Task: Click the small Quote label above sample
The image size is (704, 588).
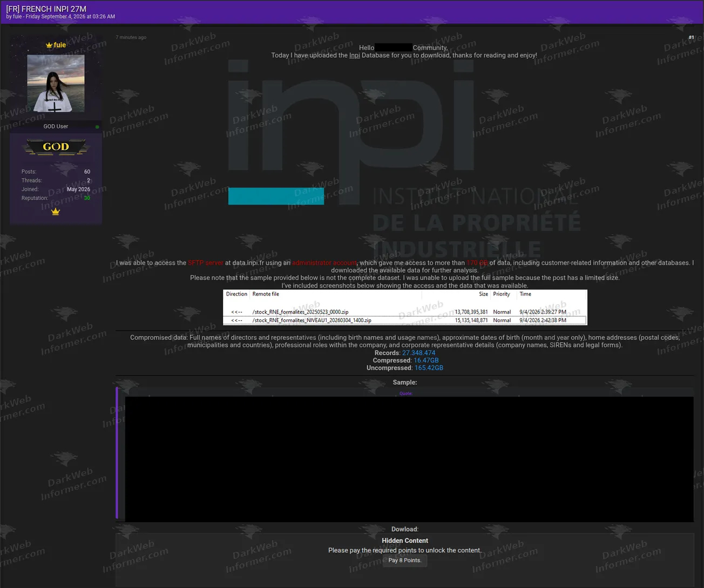Action: [405, 394]
